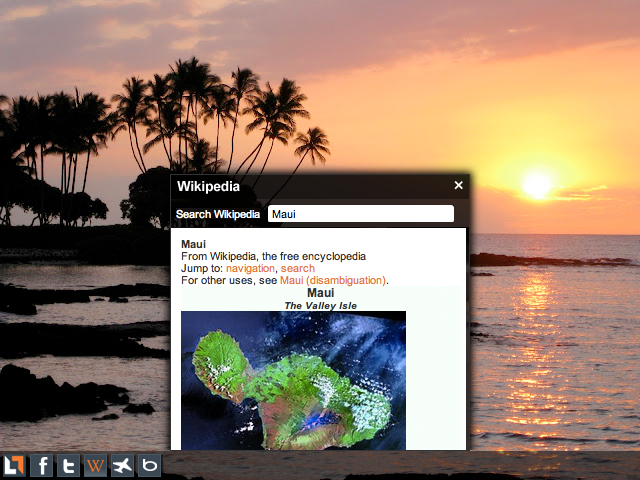640x480 pixels.
Task: Click The Valley Isle subtitle
Action: 320,306
